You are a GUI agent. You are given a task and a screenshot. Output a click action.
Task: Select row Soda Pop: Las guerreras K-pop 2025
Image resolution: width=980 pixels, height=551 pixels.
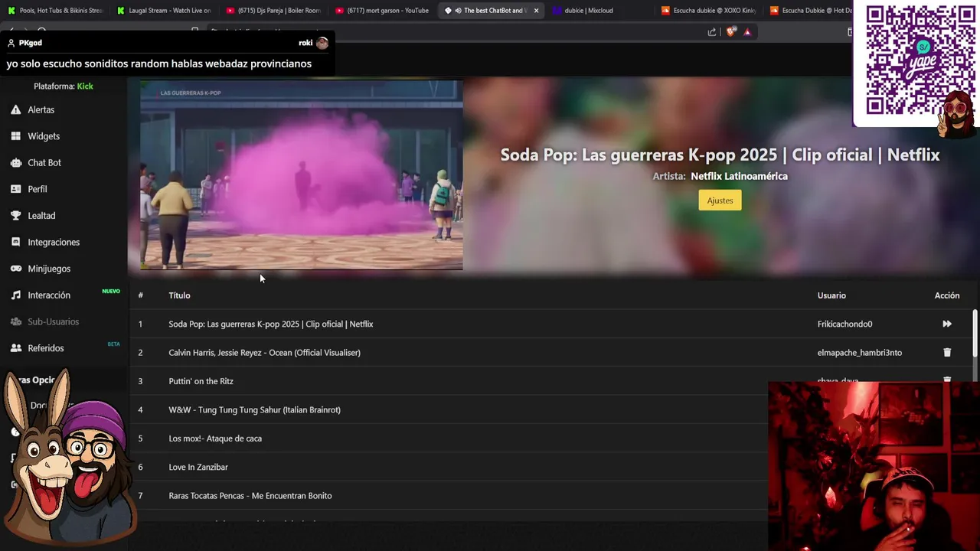551,324
